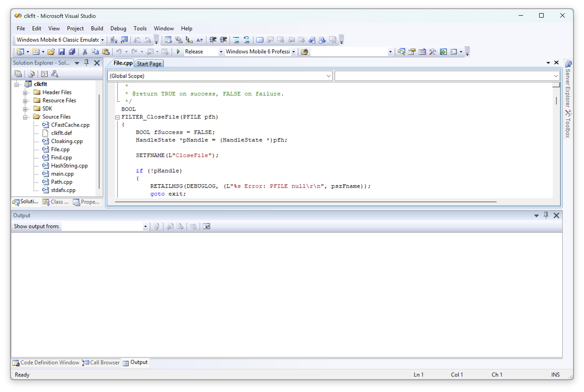Click the Save All toolbar icon
This screenshot has height=392, width=584.
[x=72, y=52]
